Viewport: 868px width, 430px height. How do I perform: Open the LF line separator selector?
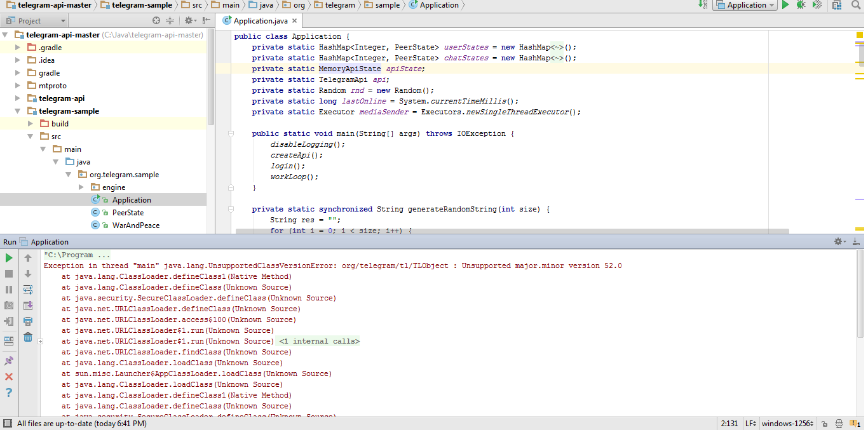pos(750,424)
